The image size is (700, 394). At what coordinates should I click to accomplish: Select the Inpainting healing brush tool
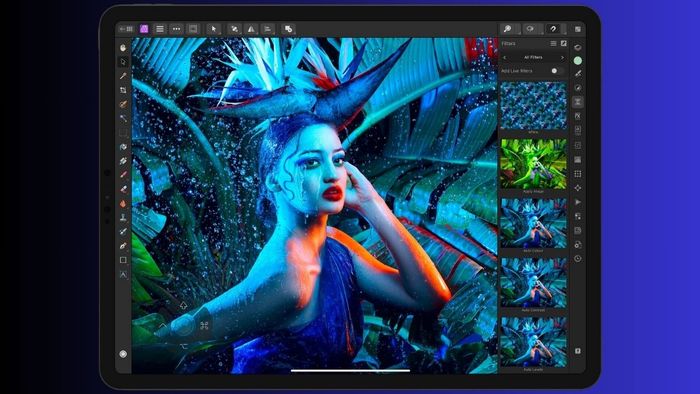pos(123,232)
